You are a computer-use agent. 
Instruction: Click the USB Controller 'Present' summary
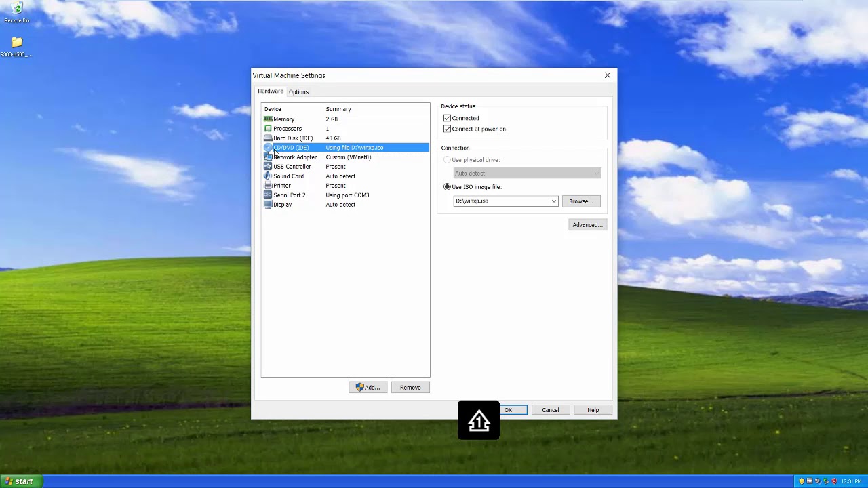coord(336,167)
